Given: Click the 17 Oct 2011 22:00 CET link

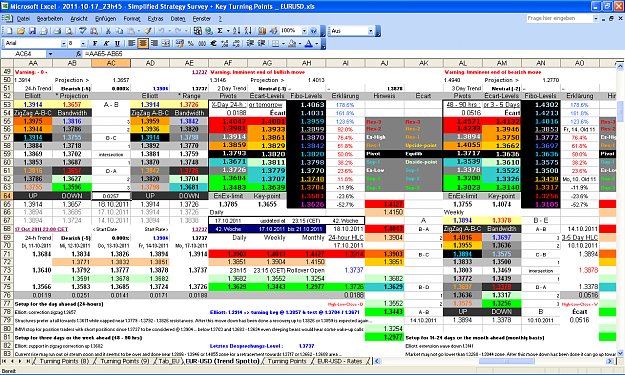Looking at the screenshot, I should click(41, 229).
